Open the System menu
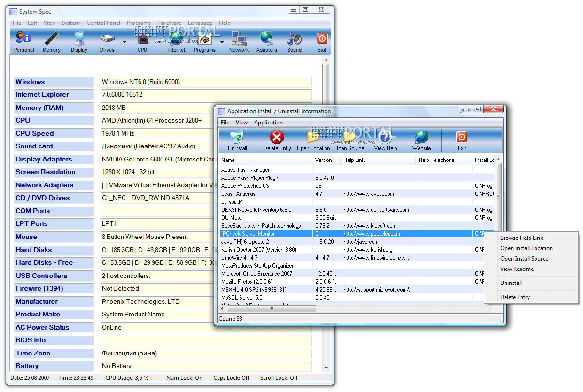The height and width of the screenshot is (392, 583). point(71,23)
